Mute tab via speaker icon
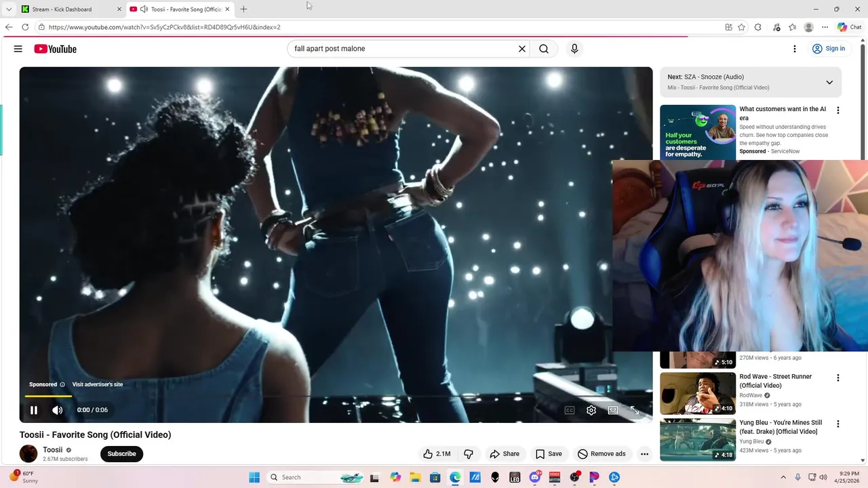This screenshot has height=488, width=868. (144, 9)
